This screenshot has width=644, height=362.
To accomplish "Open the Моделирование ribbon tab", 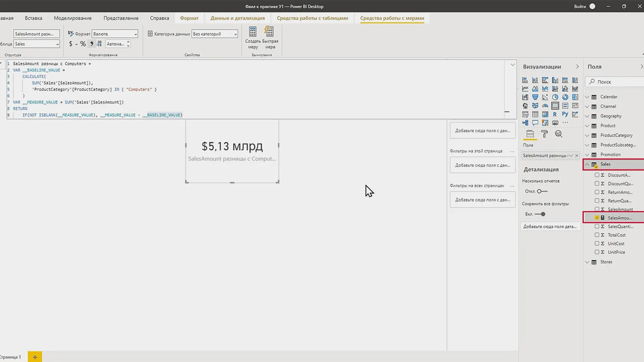I will [72, 18].
